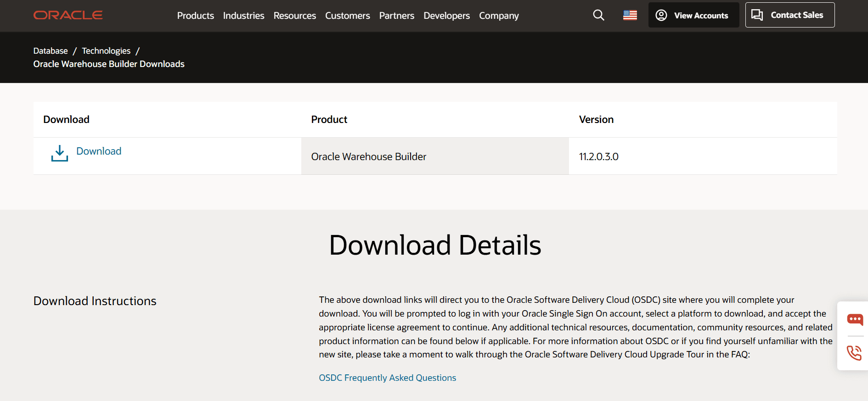Click the Download Details heading
Viewport: 868px width, 401px height.
(435, 245)
